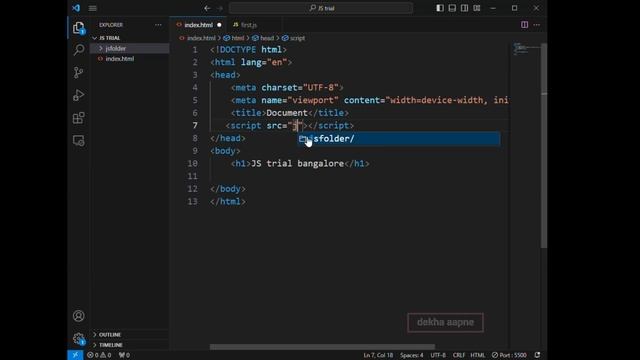Click the JS trial search command center

point(321,8)
